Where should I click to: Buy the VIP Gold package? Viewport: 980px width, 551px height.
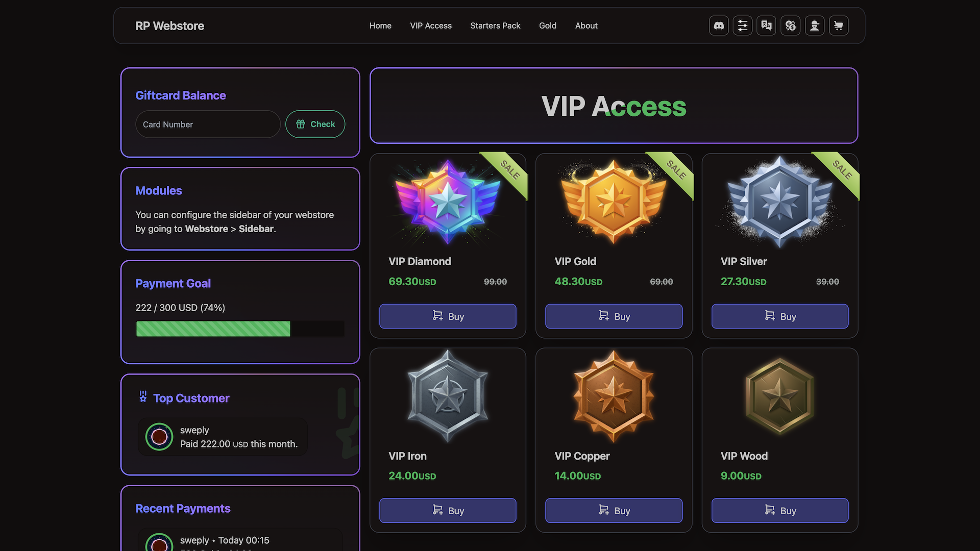614,316
